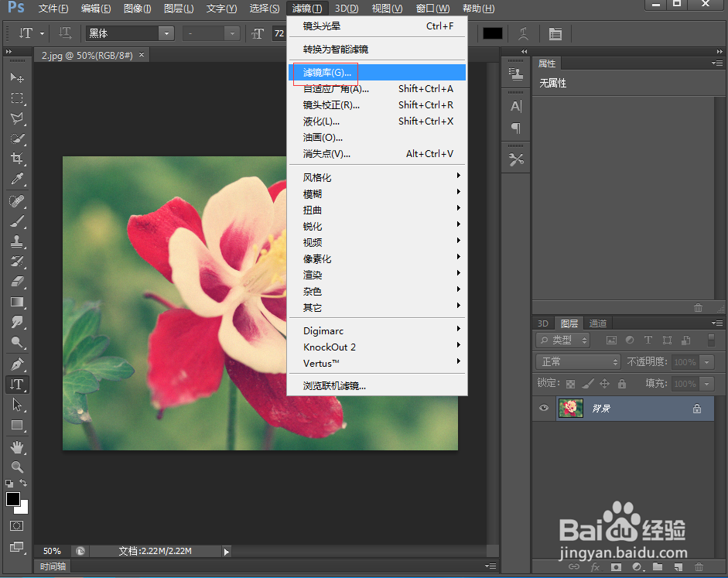Click the 50% zoom level field
This screenshot has height=578, width=728.
point(52,551)
